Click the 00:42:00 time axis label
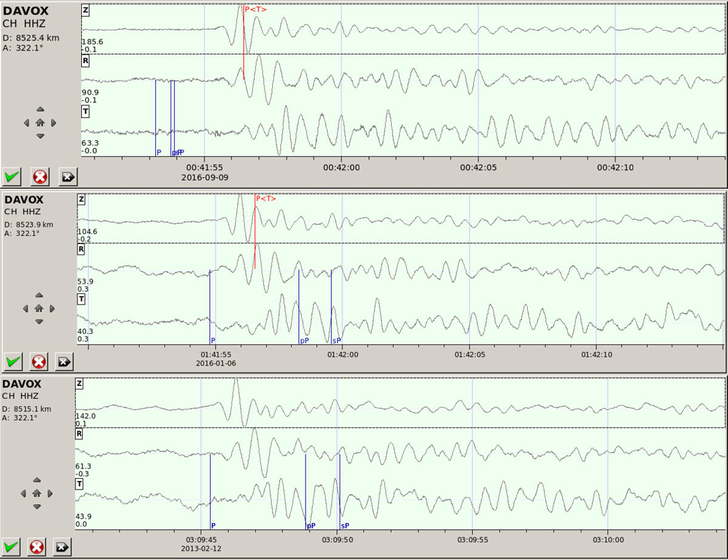Screen dimensions: 728x560 click(341, 167)
